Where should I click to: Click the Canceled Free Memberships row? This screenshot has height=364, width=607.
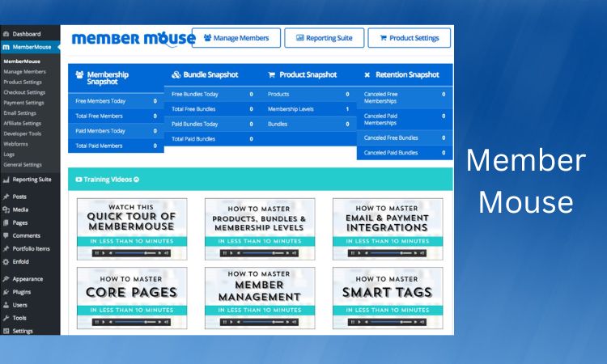405,98
